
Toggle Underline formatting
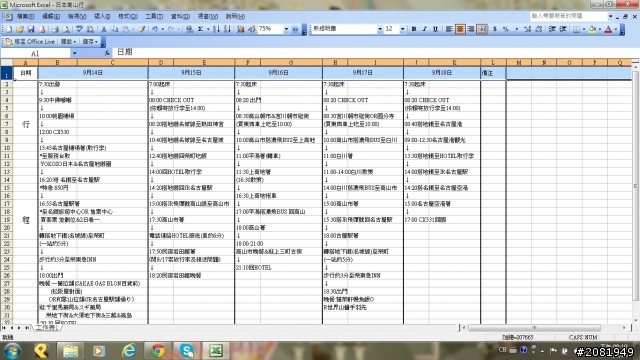(x=436, y=29)
